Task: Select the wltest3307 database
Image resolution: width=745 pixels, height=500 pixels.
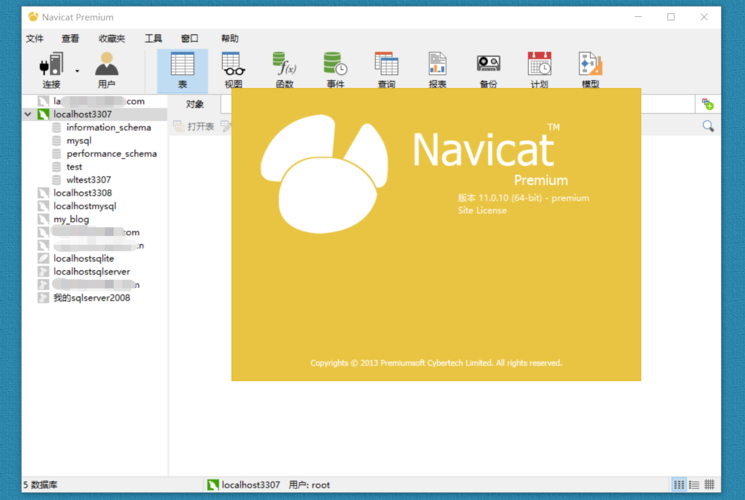Action: coord(89,180)
